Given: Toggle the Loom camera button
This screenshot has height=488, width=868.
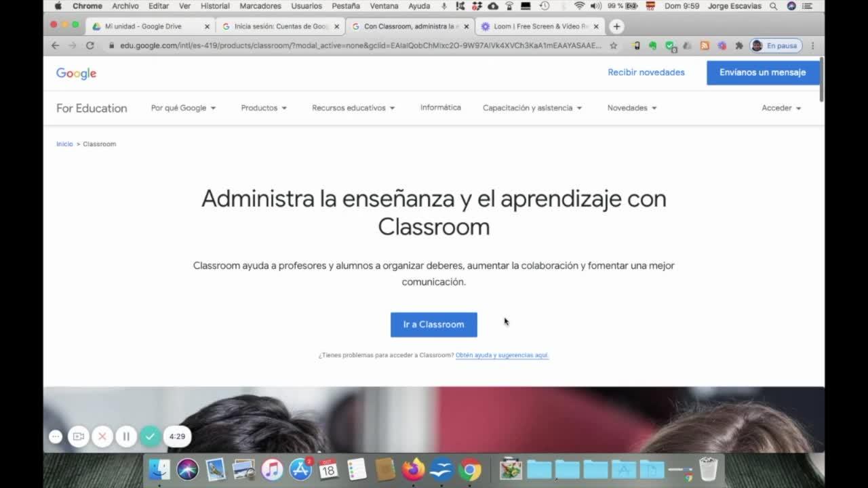Looking at the screenshot, I should 79,436.
